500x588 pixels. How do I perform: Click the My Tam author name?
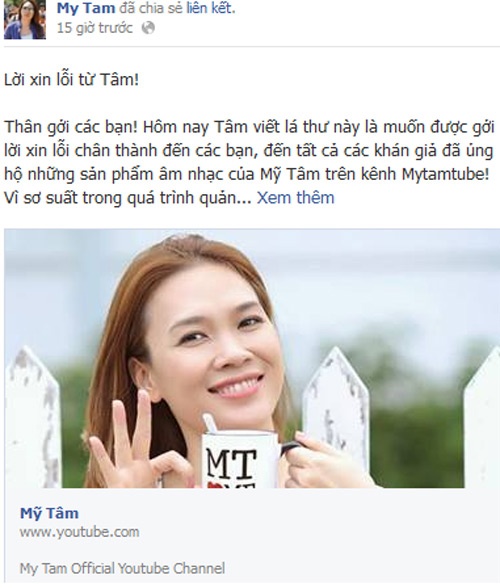[86, 8]
